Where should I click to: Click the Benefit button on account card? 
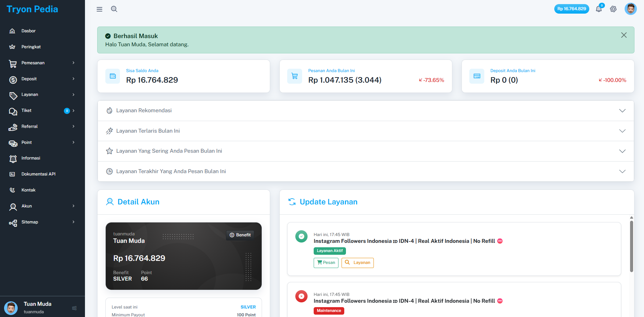(240, 235)
